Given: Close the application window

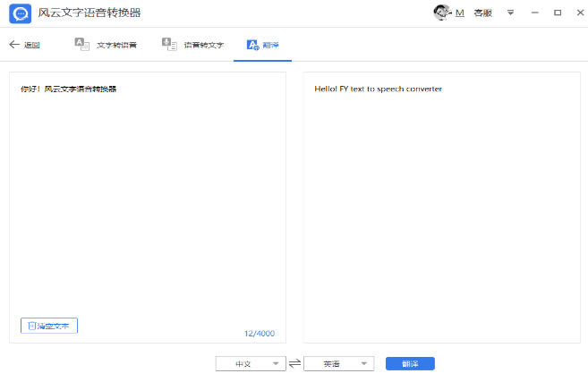Looking at the screenshot, I should tap(580, 13).
